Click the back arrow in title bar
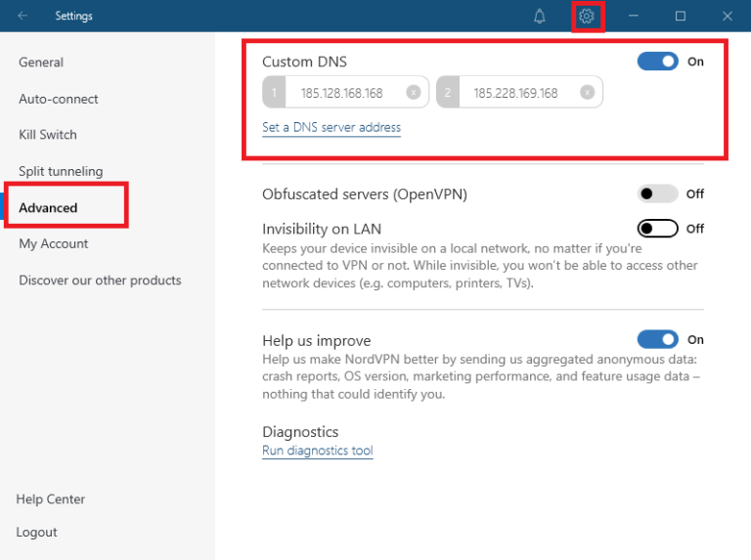Image resolution: width=751 pixels, height=560 pixels. point(22,16)
